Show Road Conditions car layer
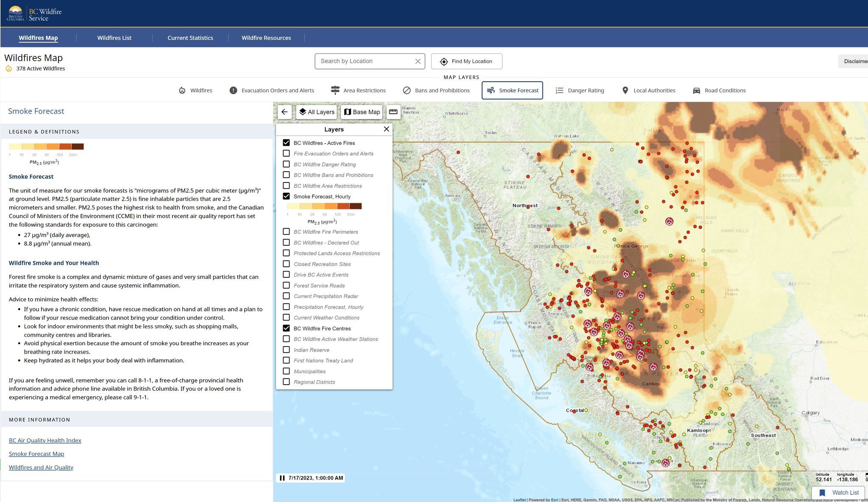Image resolution: width=868 pixels, height=502 pixels. [x=696, y=90]
